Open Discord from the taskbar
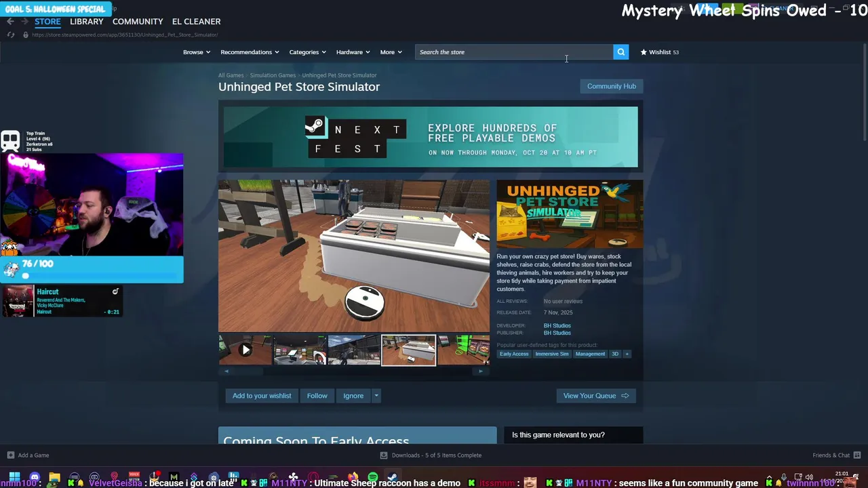 (x=35, y=477)
